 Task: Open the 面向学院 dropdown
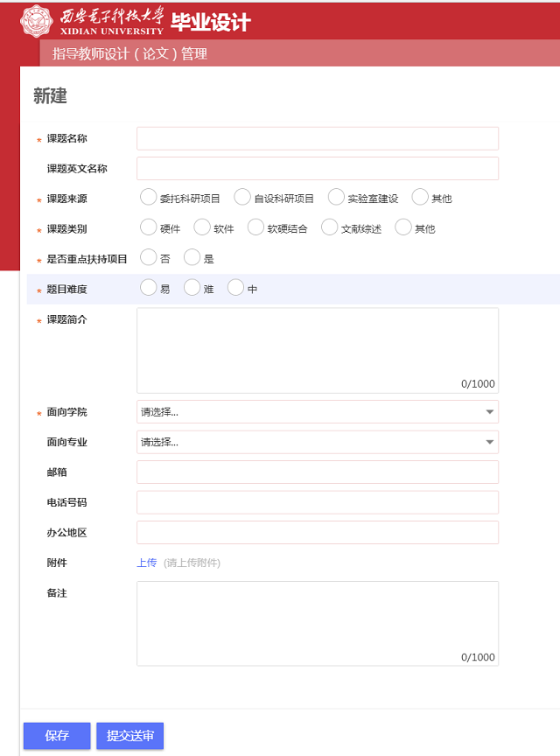click(x=317, y=412)
